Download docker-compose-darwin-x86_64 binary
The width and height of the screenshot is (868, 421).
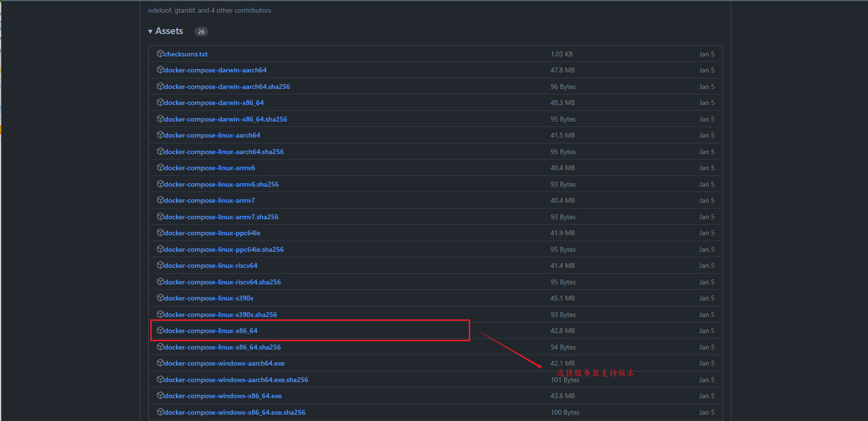click(x=214, y=103)
